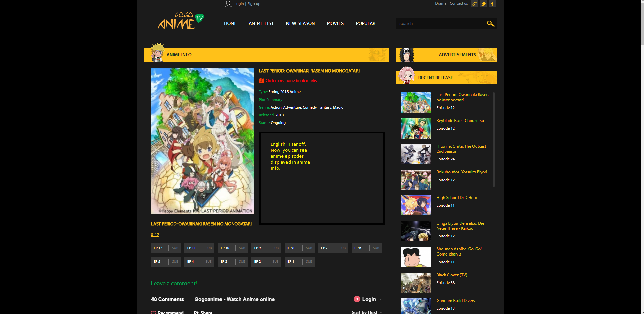This screenshot has height=314, width=644.
Task: Click the search magnifier icon
Action: point(490,24)
